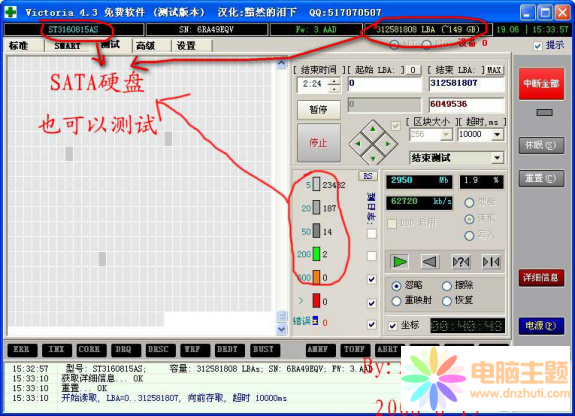Click the red 中断全部 break-all button

(541, 84)
